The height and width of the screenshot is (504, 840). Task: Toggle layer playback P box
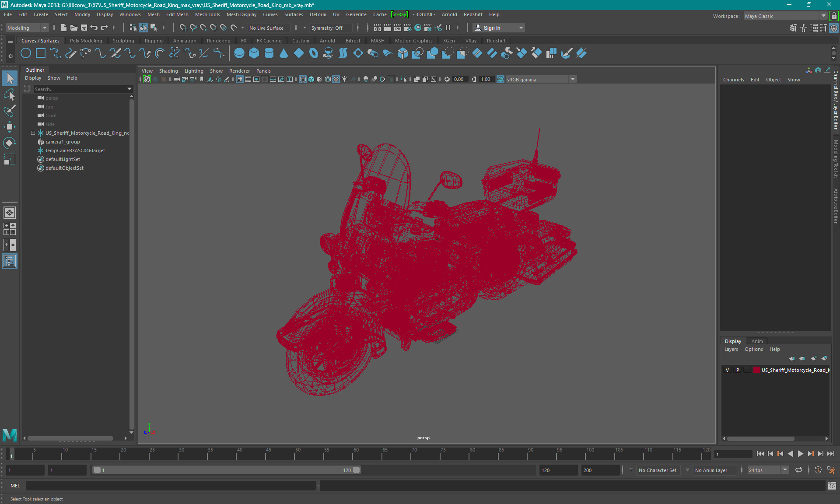[x=738, y=370]
